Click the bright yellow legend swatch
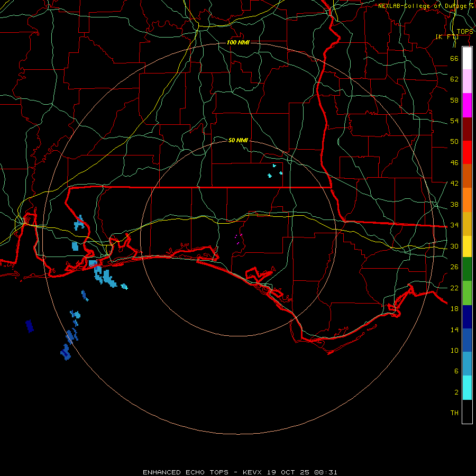Screen dimensions: 476x476 click(467, 246)
